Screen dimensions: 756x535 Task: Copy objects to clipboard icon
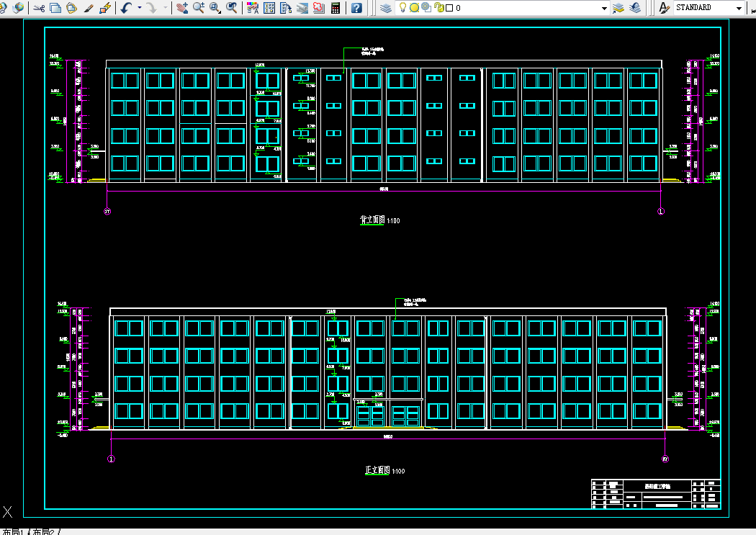55,8
